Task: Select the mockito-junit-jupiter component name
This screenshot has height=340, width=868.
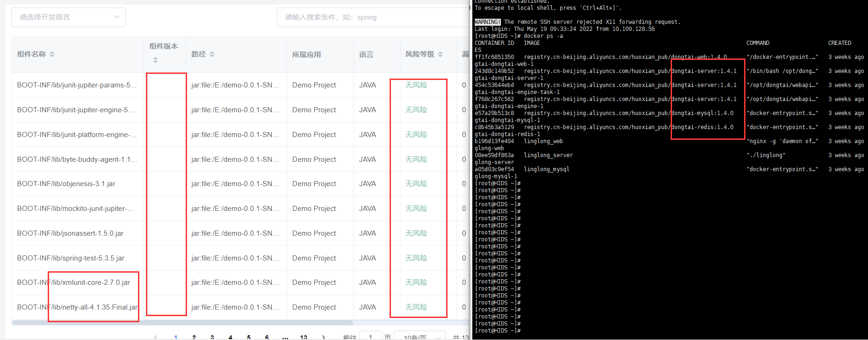Action: pos(75,209)
